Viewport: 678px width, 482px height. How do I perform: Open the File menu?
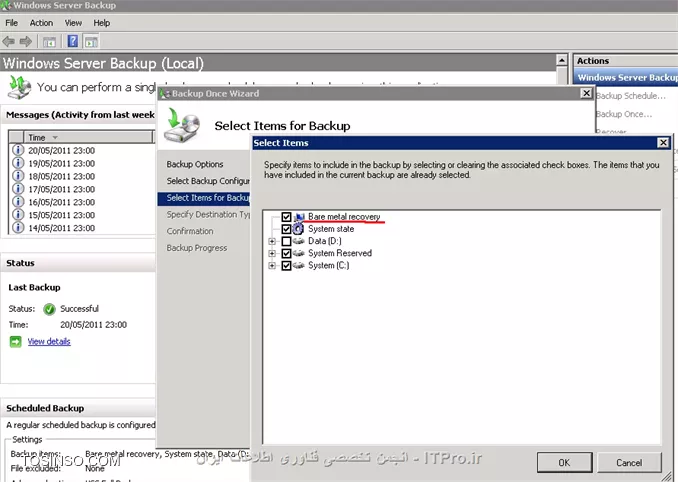[x=12, y=23]
